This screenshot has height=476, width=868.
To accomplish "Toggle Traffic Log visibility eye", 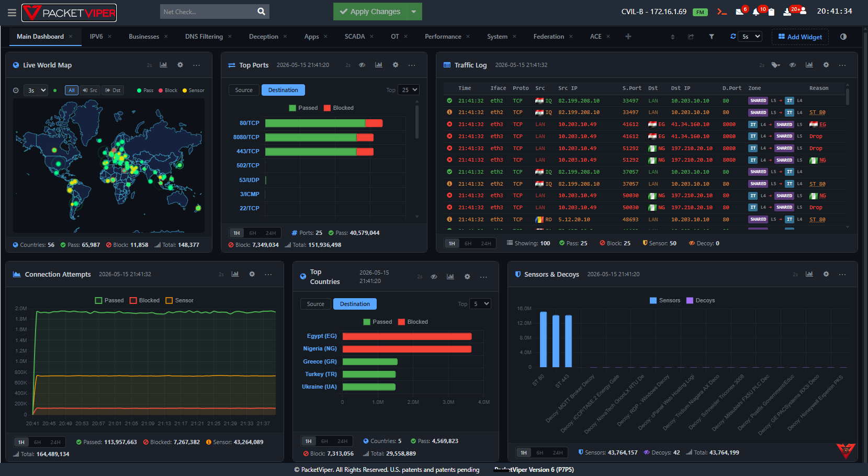I will click(793, 65).
